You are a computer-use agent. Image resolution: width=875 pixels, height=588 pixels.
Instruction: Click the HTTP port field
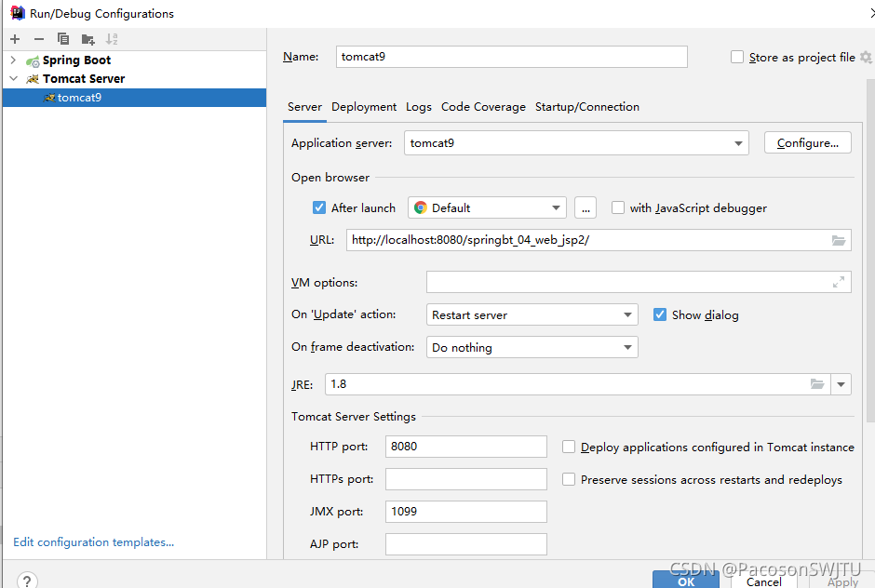(466, 447)
